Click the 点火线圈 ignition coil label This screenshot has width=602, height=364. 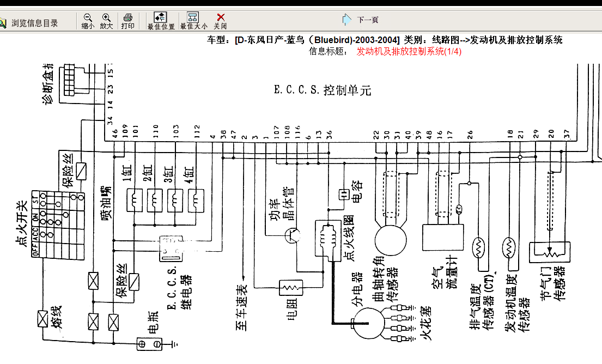(x=349, y=239)
